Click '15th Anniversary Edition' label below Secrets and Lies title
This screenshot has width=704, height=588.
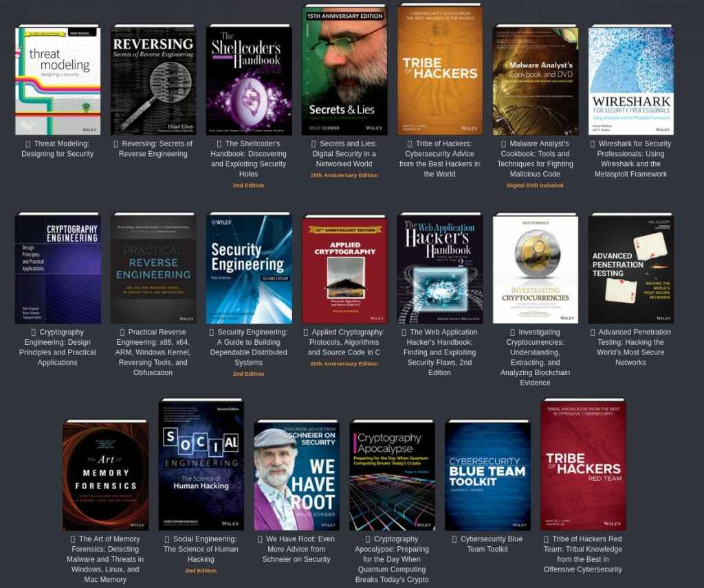(x=344, y=175)
